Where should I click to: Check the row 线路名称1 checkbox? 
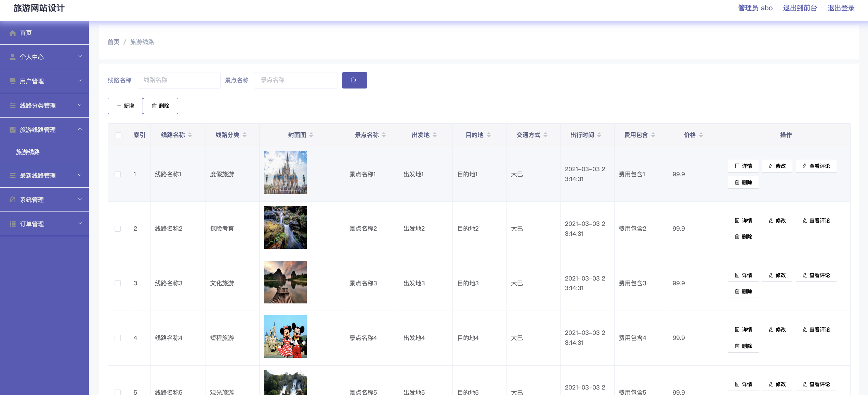pos(118,174)
